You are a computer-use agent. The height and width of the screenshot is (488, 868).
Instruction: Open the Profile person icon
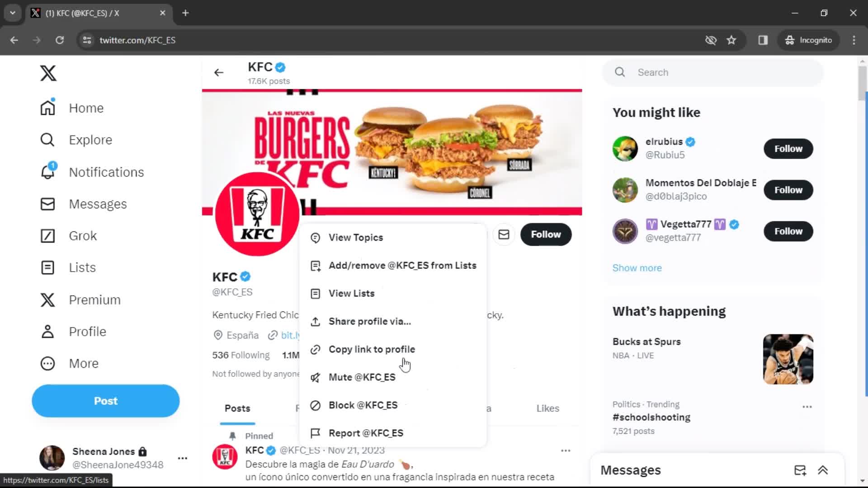tap(47, 331)
